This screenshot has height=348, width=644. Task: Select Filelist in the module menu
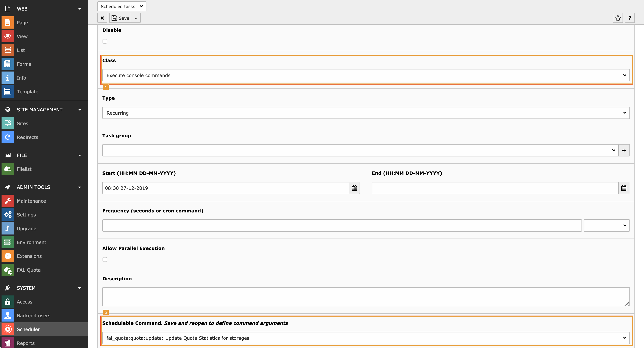(x=44, y=169)
